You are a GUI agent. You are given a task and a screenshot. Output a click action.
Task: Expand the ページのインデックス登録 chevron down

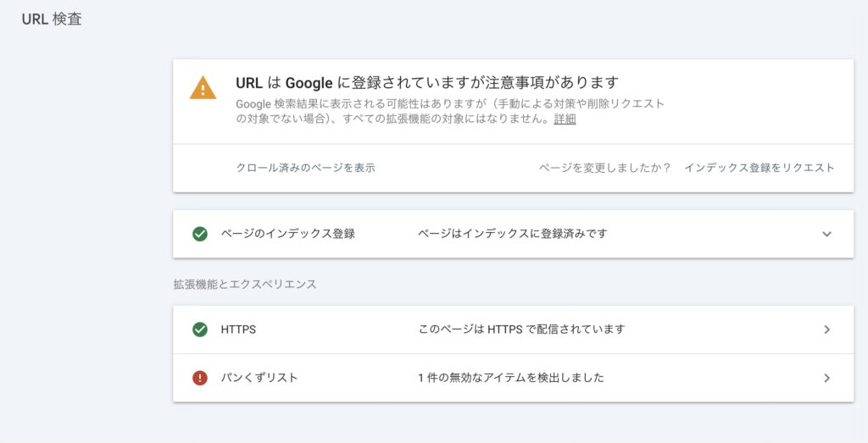point(827,234)
